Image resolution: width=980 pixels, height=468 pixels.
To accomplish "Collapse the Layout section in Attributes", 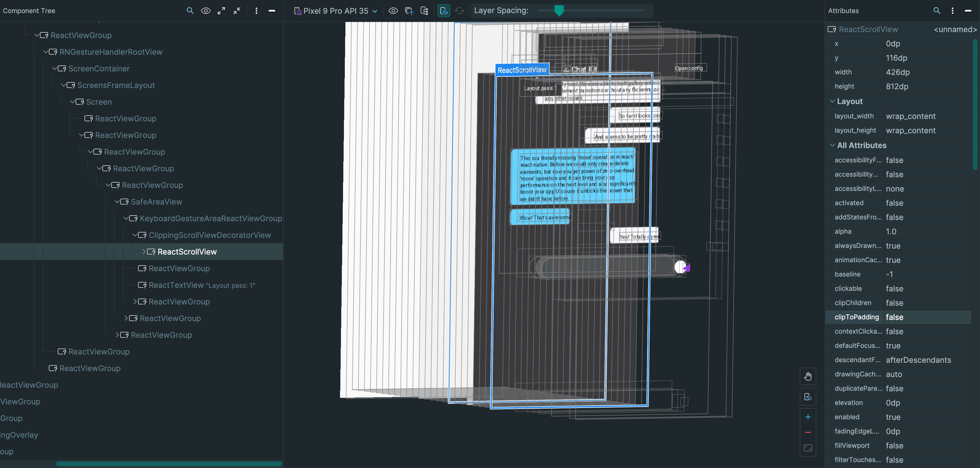I will click(832, 101).
